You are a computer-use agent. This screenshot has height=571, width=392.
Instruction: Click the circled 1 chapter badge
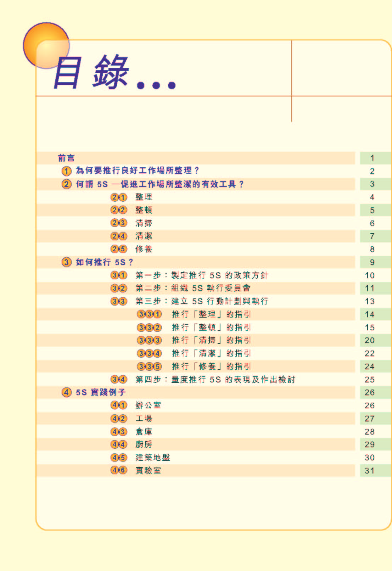(x=66, y=171)
